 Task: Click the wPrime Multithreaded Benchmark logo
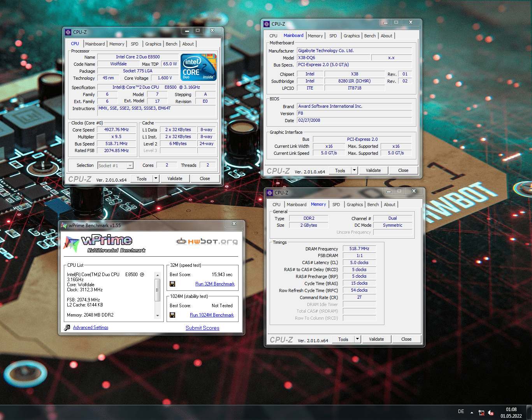point(104,244)
